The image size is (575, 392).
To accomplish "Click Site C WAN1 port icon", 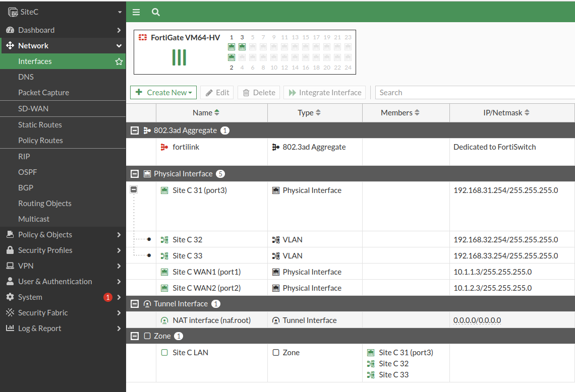I will tap(164, 272).
